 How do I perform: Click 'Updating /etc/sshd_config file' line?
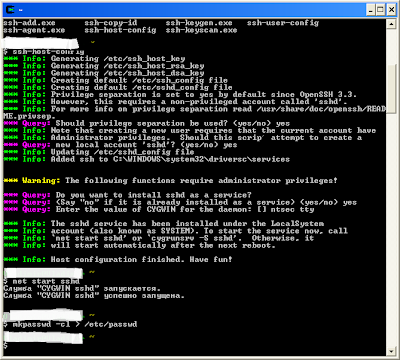point(99,152)
